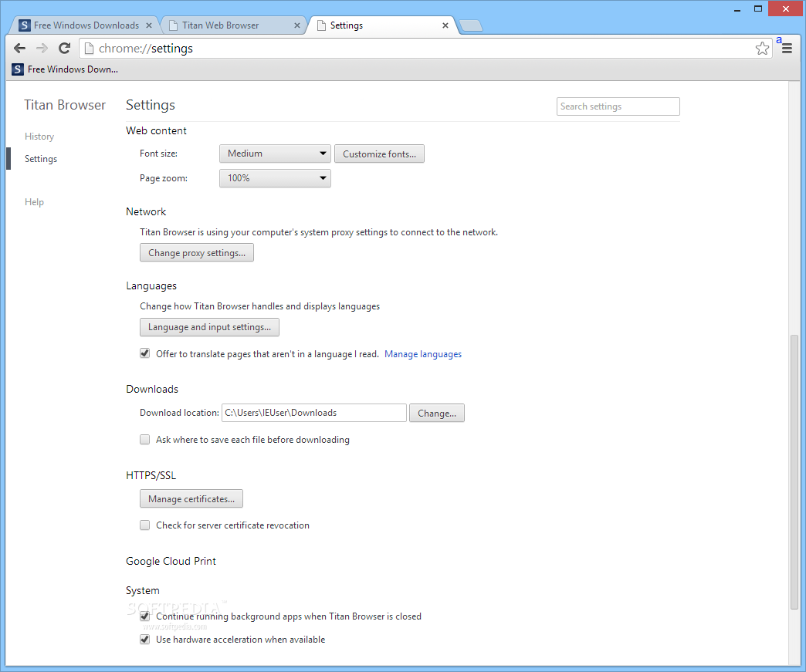The image size is (806, 672).
Task: Click the page icon in address bar
Action: pyautogui.click(x=89, y=49)
